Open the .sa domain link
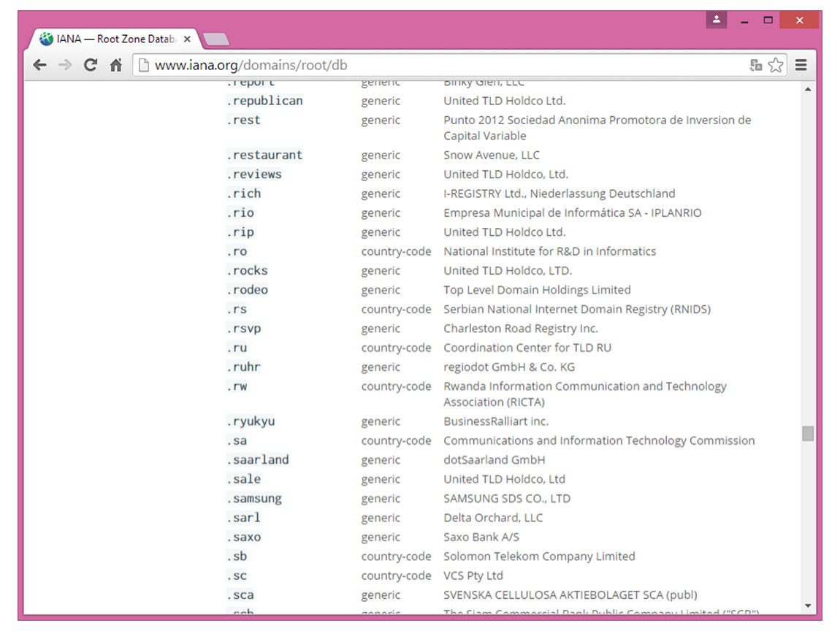The image size is (840, 631). 236,440
